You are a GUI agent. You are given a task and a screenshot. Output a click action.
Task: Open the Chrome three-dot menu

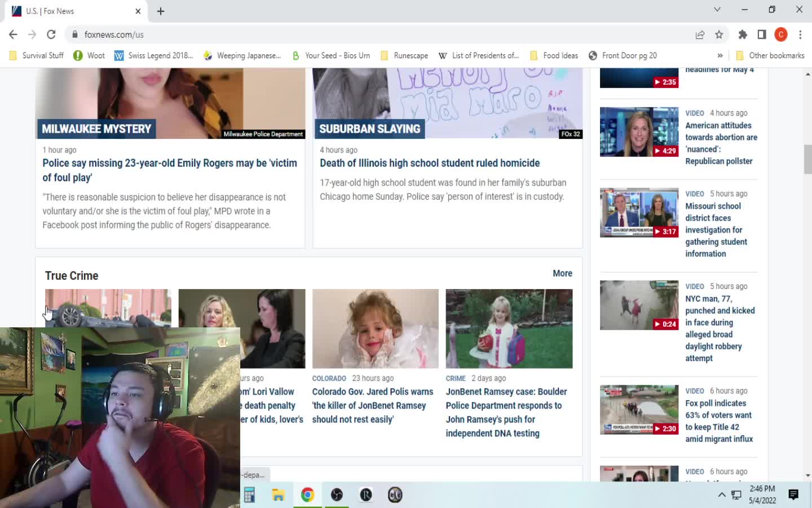pos(800,34)
